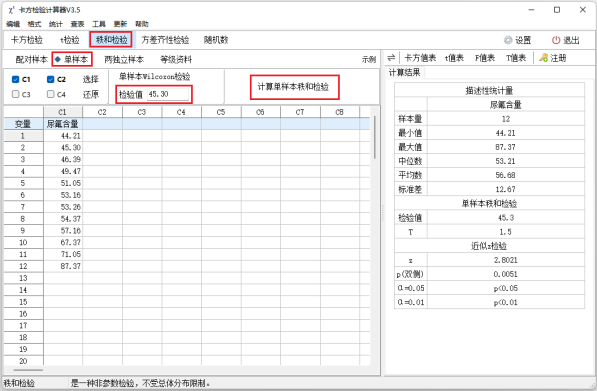Open the 统计 menu

[56, 24]
